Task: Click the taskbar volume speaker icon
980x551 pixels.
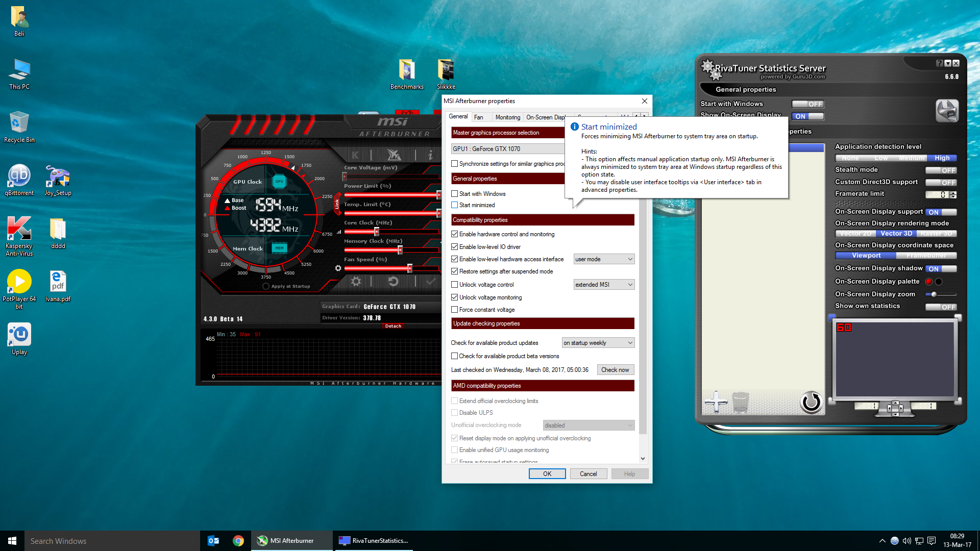Action: 906,541
